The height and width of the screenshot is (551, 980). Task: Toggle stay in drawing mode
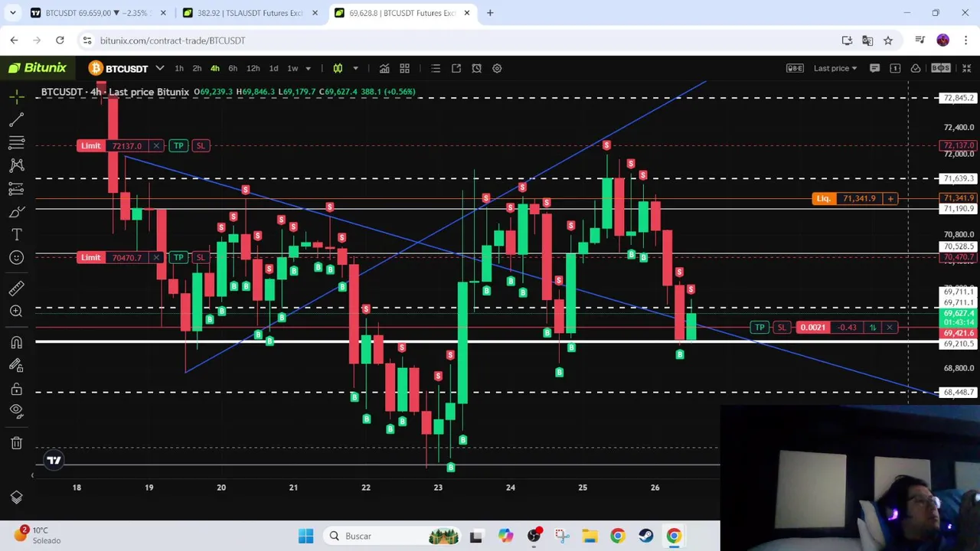tap(16, 365)
